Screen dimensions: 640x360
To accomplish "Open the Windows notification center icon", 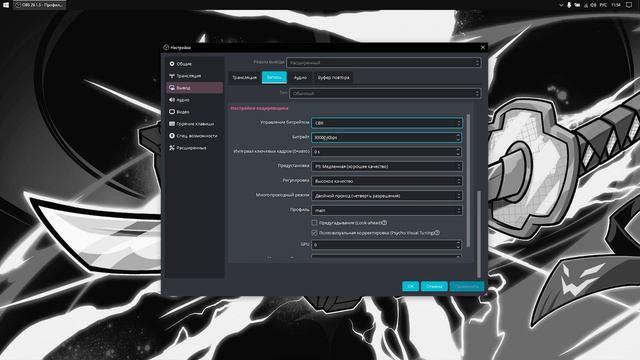I will [629, 5].
